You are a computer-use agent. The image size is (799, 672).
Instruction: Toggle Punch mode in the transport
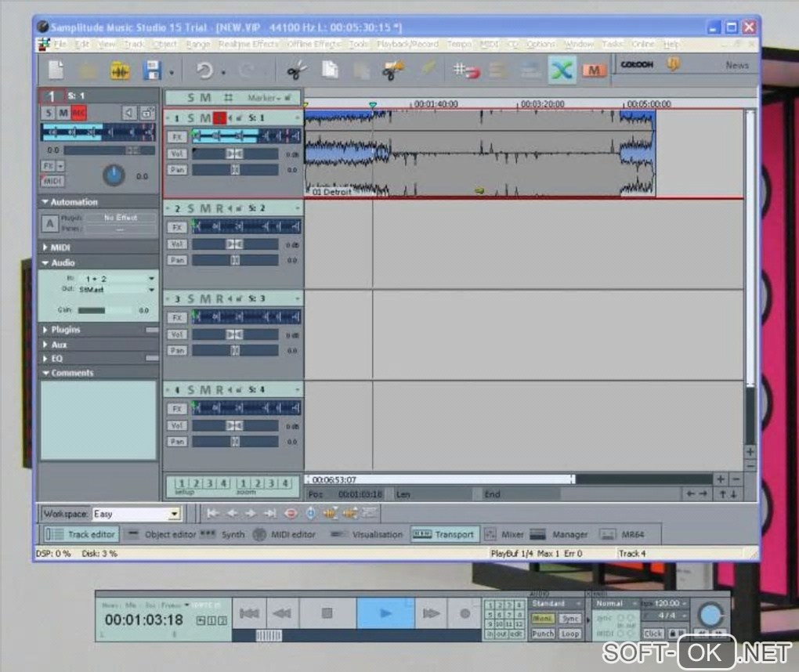tap(543, 634)
